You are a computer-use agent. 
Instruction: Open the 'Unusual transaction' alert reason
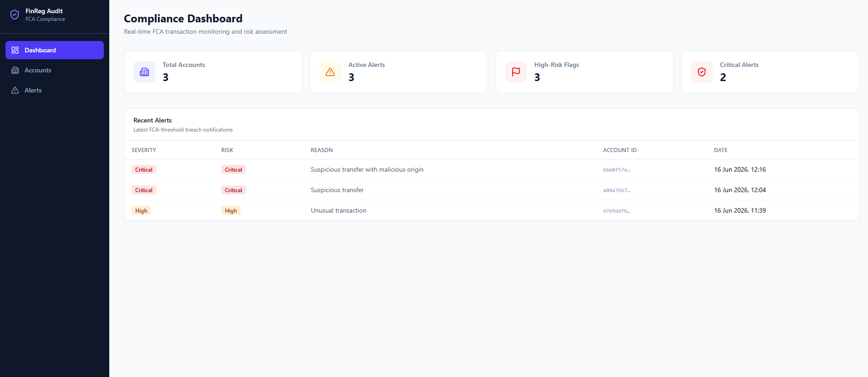(338, 210)
